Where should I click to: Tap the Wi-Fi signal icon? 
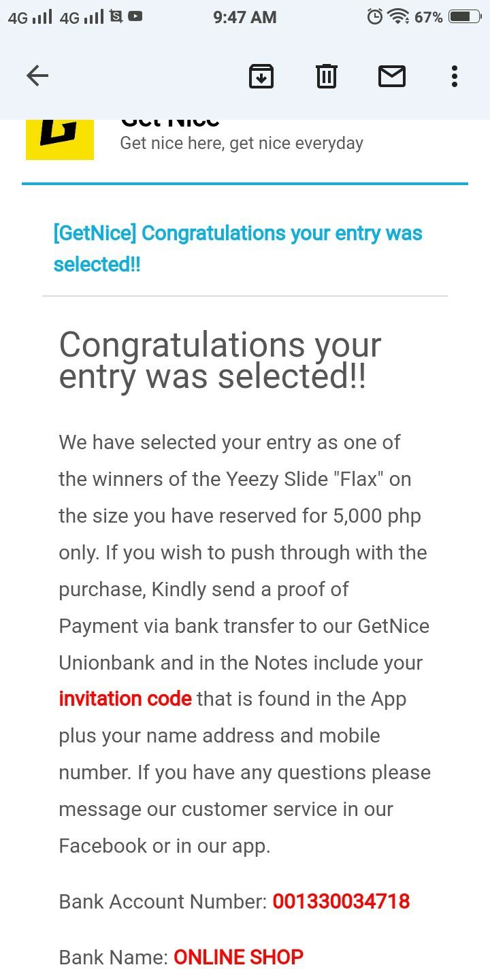click(x=397, y=17)
